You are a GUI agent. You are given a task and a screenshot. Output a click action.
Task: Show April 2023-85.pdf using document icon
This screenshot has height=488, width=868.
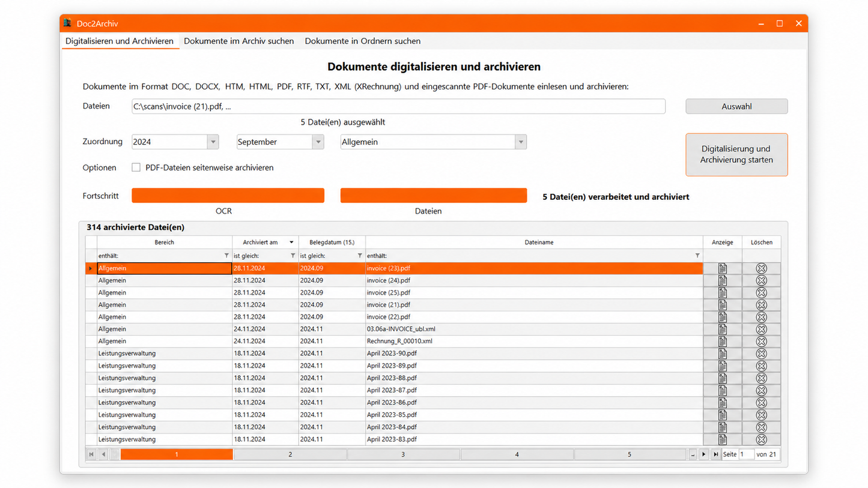tap(722, 415)
